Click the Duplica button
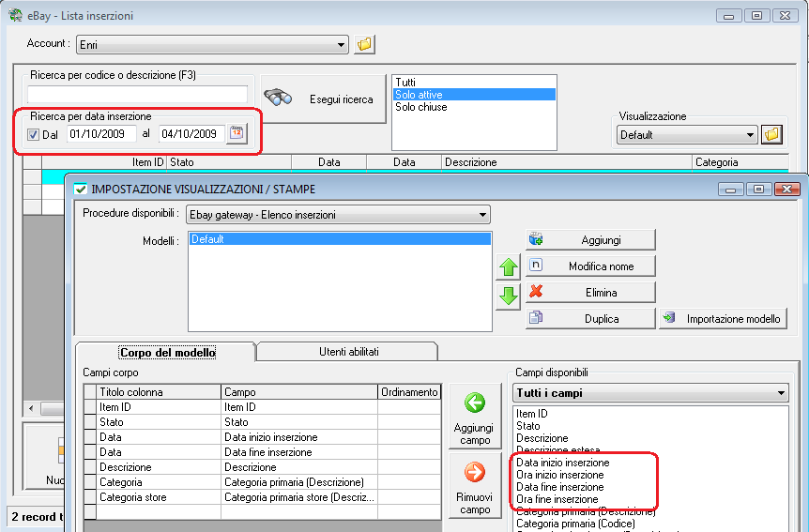 coord(590,318)
